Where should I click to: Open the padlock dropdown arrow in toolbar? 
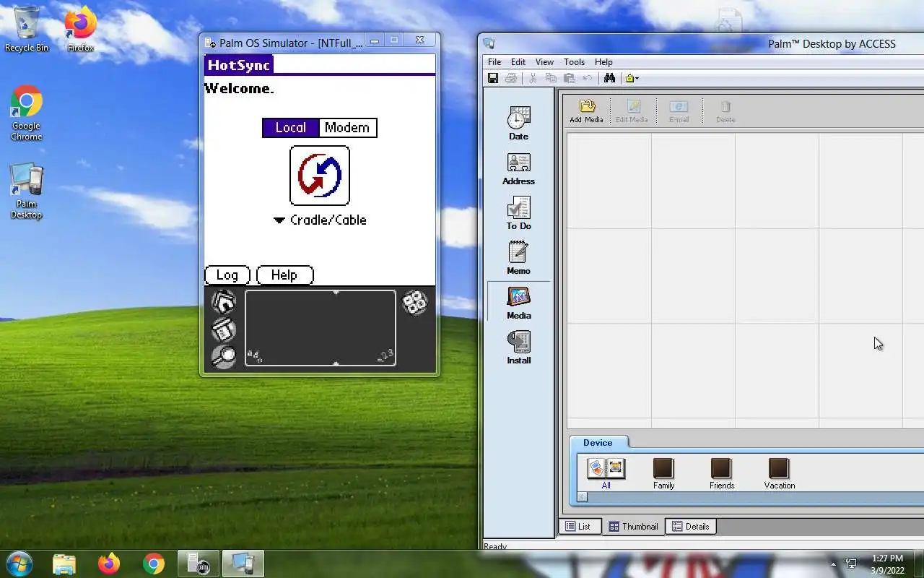(x=637, y=78)
